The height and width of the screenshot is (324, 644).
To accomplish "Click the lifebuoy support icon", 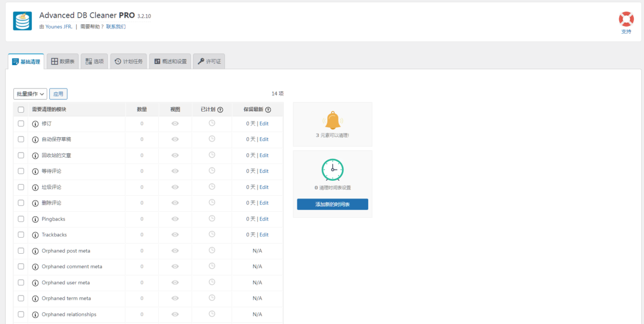I will coord(626,19).
